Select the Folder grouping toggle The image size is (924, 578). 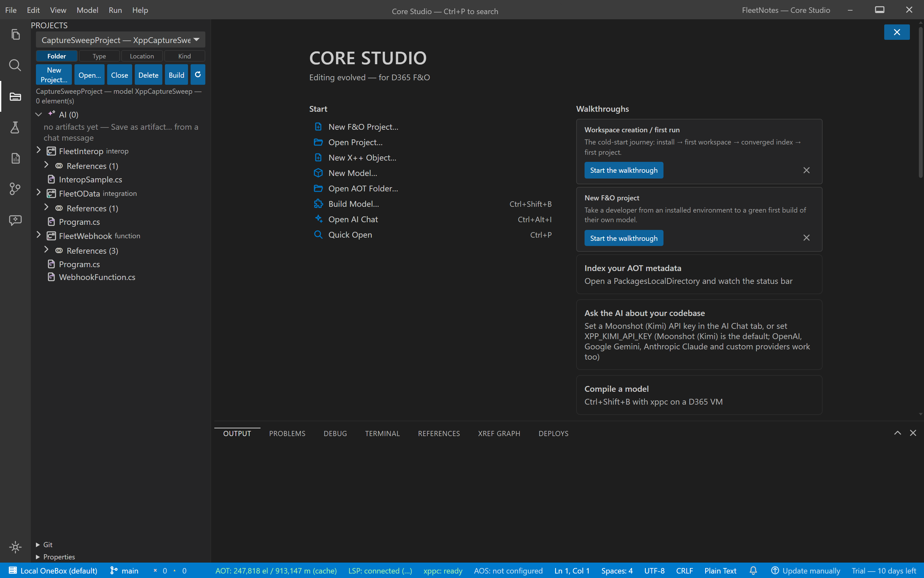click(x=56, y=56)
